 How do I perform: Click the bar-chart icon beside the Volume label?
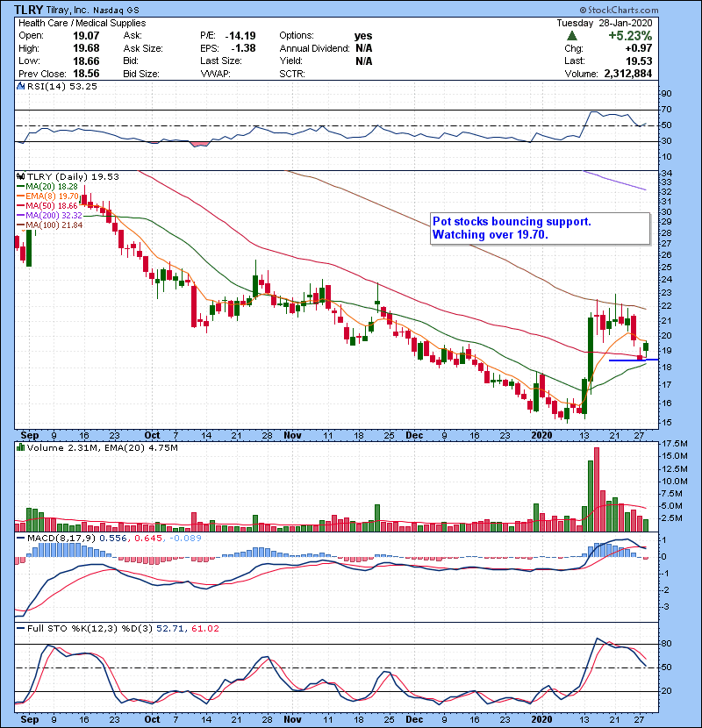click(x=20, y=447)
